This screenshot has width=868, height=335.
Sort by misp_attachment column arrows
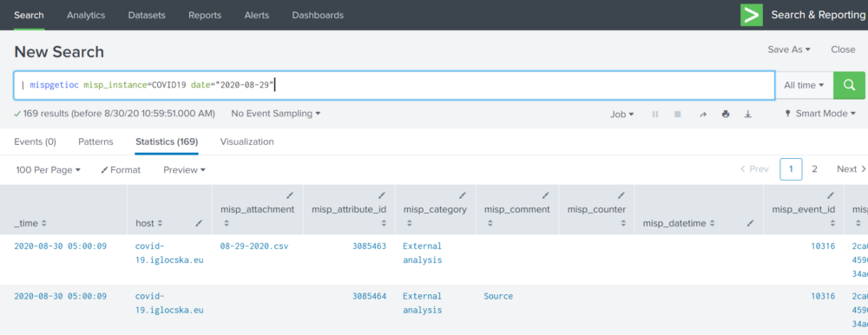(x=226, y=223)
